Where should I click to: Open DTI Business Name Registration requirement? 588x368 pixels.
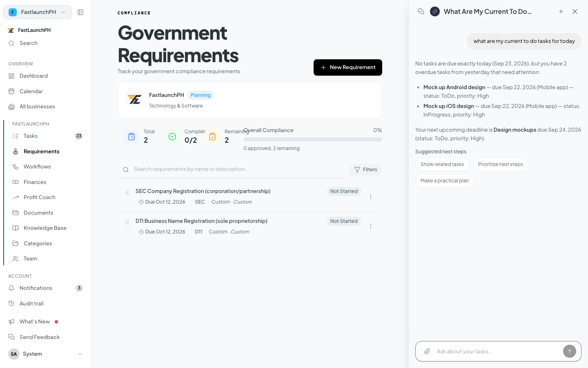click(x=201, y=221)
